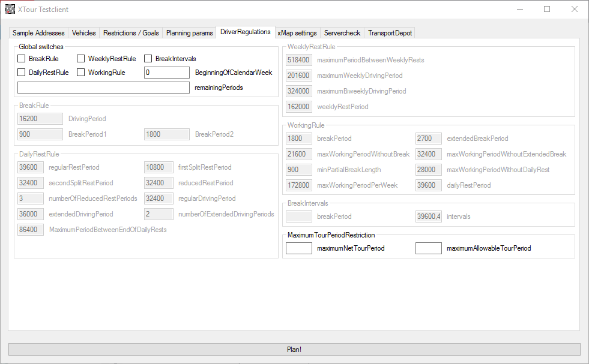Tick the WorkingRule checkbox
The image size is (589, 364).
click(x=81, y=73)
